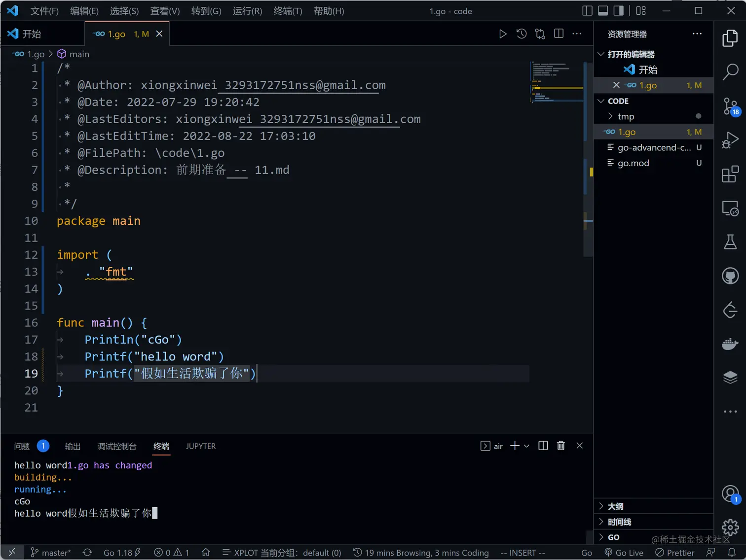This screenshot has height=560, width=746.
Task: Show additional activity bar views
Action: pos(730,411)
